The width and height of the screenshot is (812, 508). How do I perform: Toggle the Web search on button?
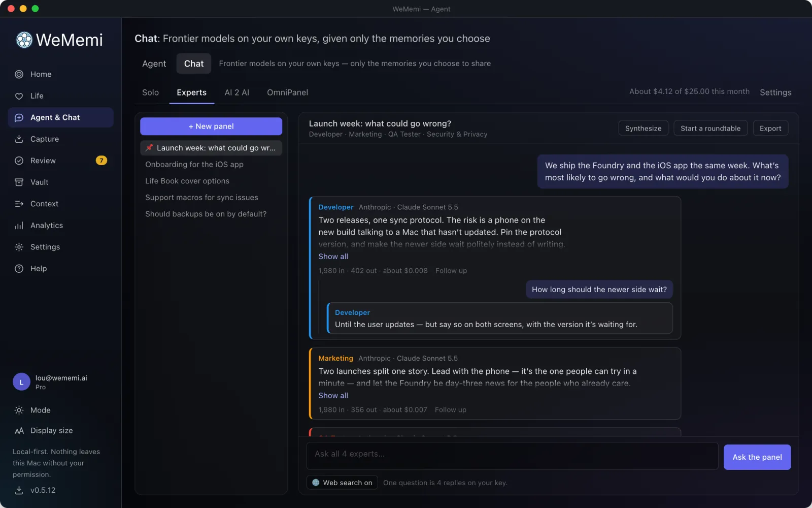coord(342,483)
